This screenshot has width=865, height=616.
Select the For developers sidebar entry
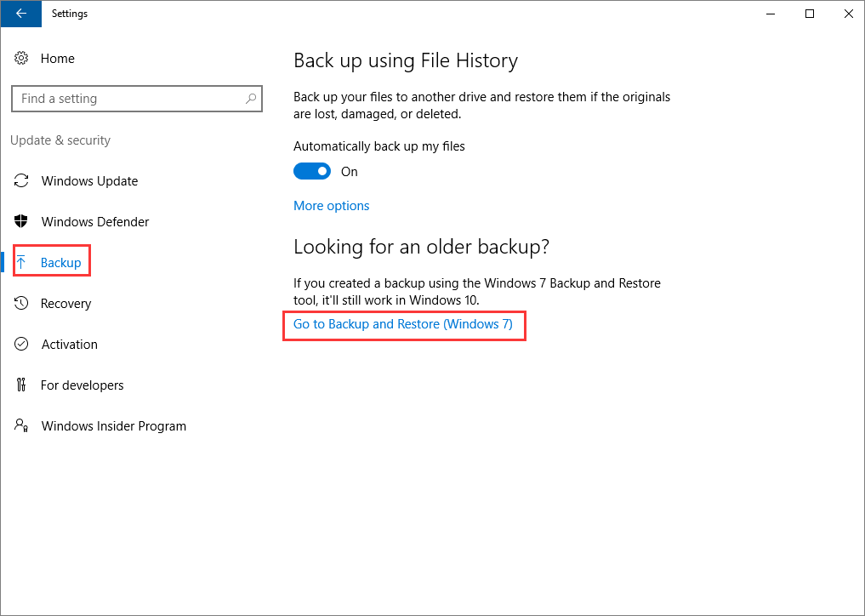point(81,385)
